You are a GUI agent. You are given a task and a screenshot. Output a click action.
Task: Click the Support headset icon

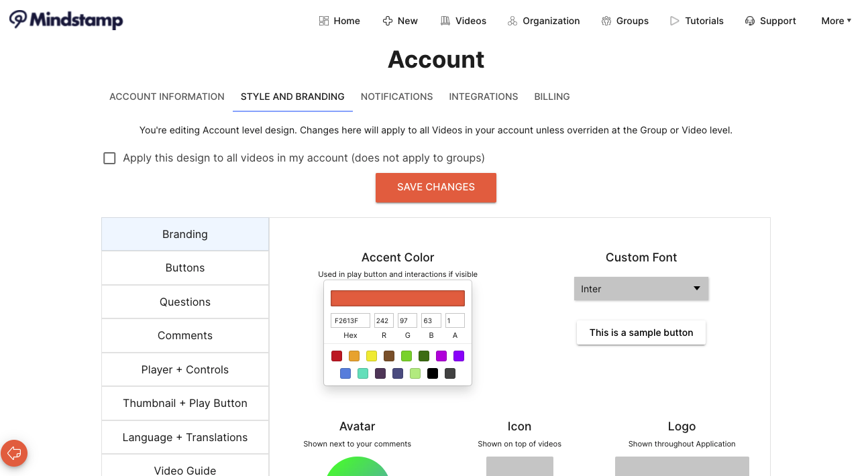(x=749, y=21)
